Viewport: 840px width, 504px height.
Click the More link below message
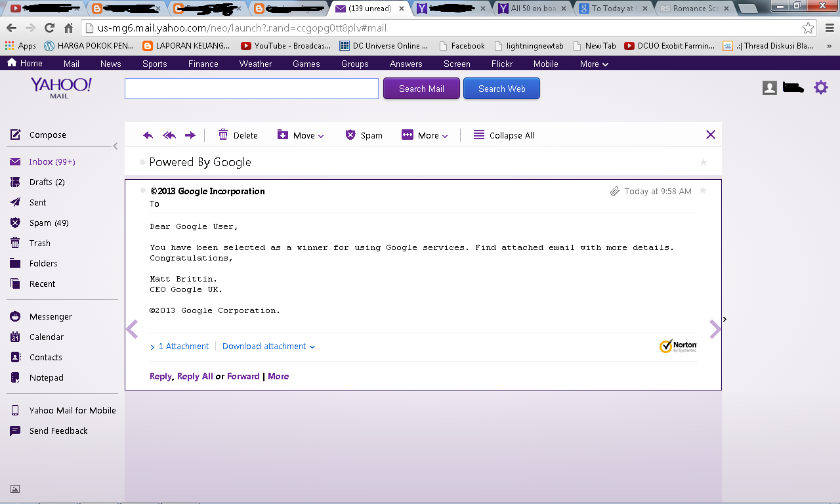[x=278, y=376]
